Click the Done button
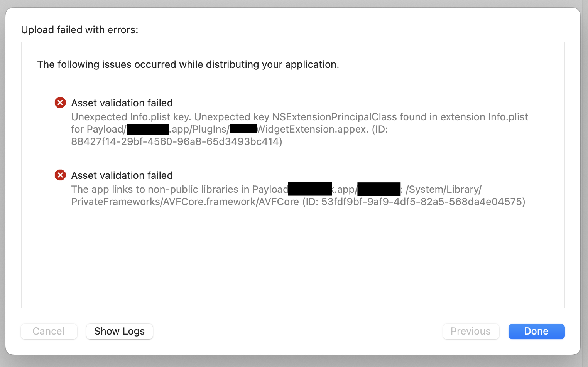The width and height of the screenshot is (588, 367). pyautogui.click(x=536, y=331)
